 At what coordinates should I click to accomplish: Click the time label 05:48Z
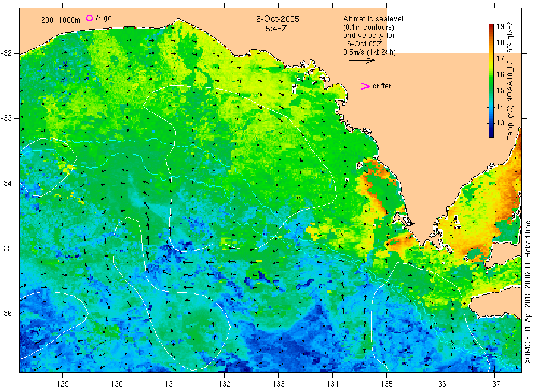[x=274, y=29]
